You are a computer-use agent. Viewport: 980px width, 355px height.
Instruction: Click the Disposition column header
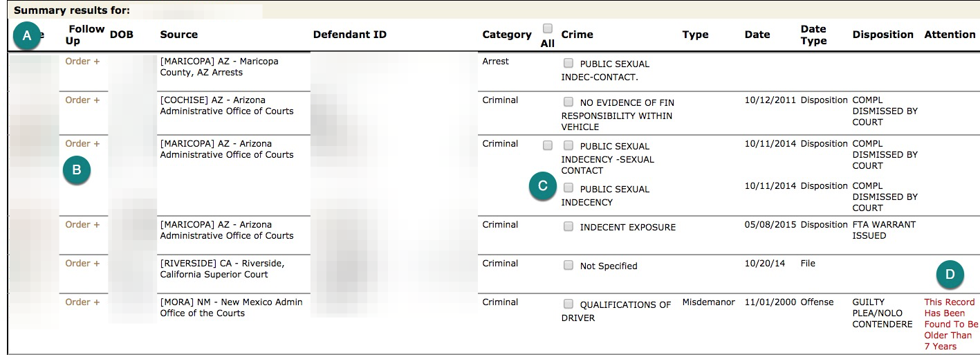tap(883, 35)
